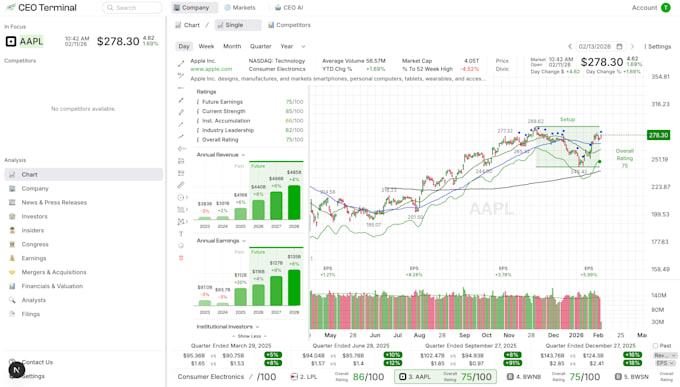Click the Analysts magnifier icon
680x387 pixels.
[12, 300]
